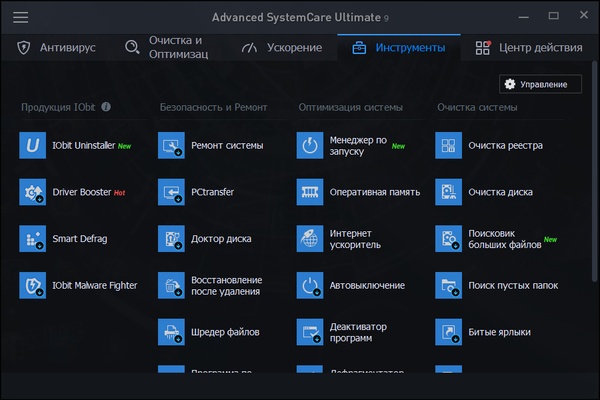The height and width of the screenshot is (400, 600).
Task: Open the hamburger menu in title bar
Action: point(20,17)
